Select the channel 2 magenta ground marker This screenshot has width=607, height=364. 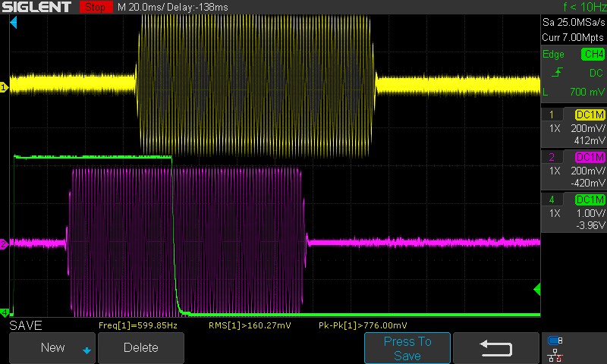coord(4,244)
